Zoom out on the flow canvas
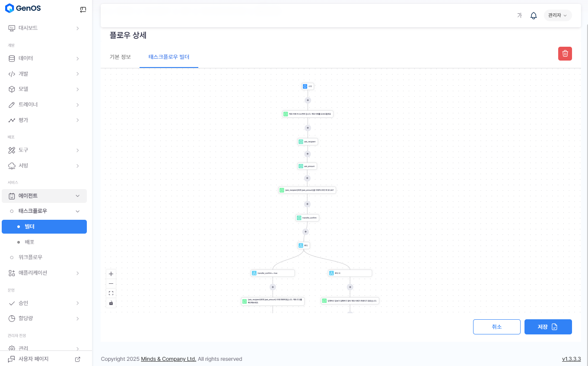Screen dimensions: 588x366 click(111, 283)
